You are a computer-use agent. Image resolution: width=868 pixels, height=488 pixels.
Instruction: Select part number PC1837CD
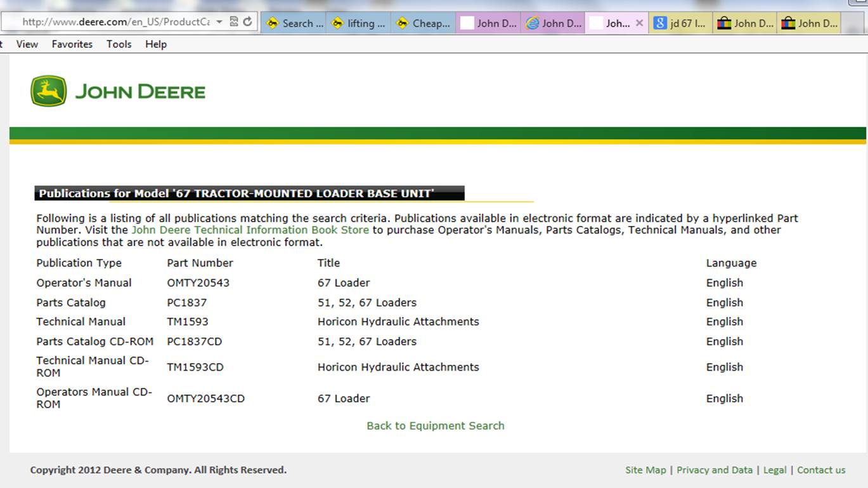195,341
